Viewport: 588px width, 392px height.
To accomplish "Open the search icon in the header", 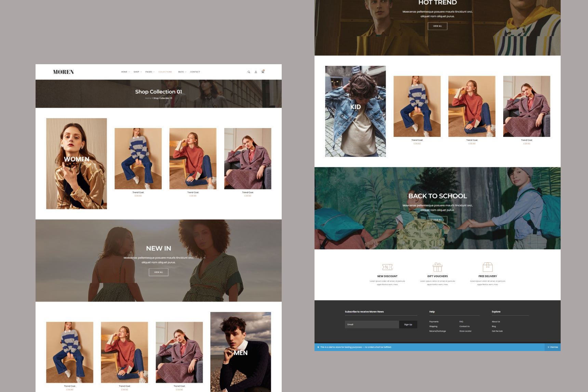I will (x=249, y=72).
